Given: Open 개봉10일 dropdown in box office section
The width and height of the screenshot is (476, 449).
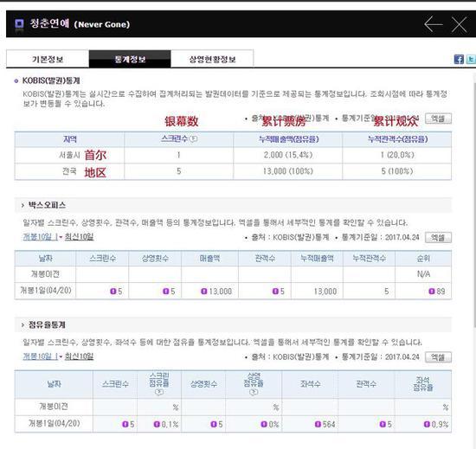Looking at the screenshot, I should click(x=42, y=237).
